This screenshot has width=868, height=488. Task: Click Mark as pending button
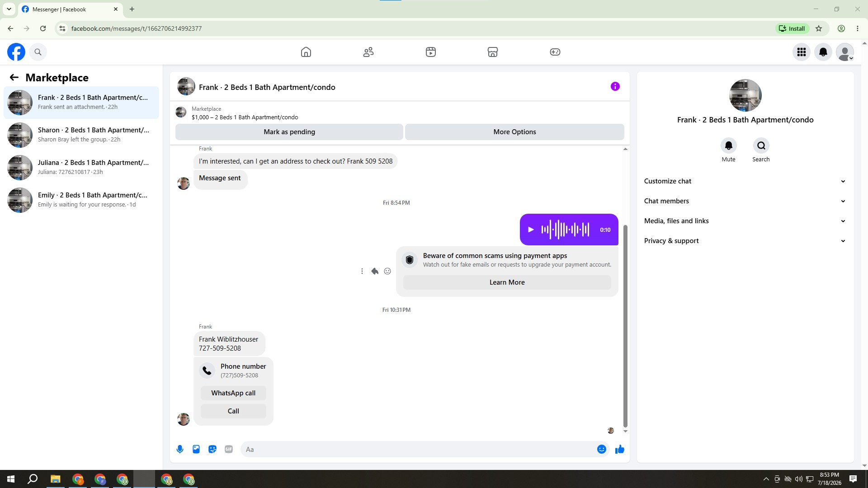(289, 132)
